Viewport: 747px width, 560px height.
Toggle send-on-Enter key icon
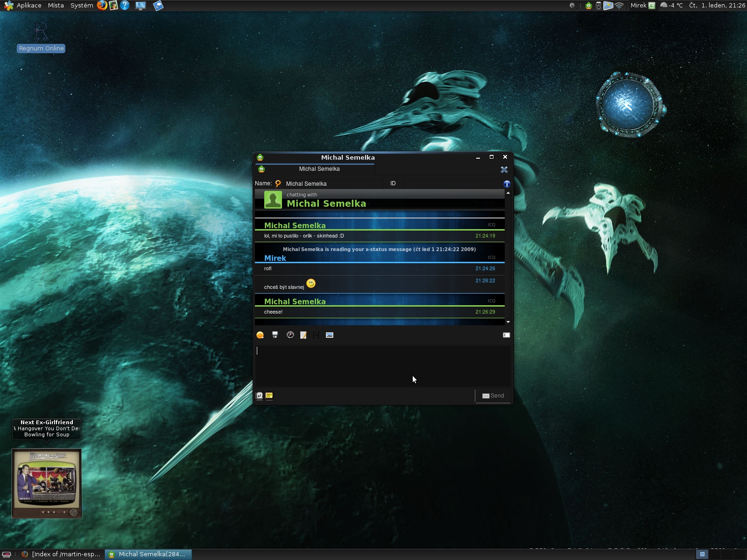click(260, 396)
